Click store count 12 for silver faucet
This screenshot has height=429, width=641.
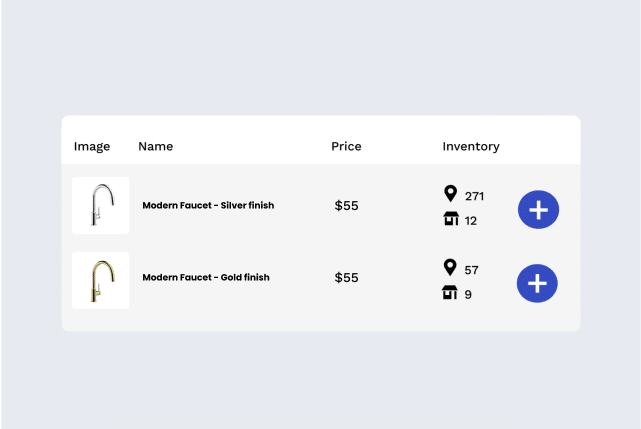[471, 221]
